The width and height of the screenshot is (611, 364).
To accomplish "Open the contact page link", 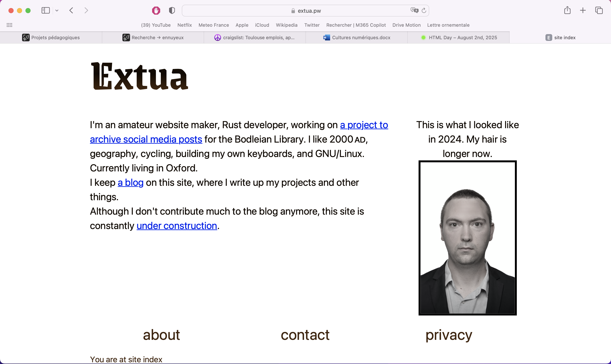I will [305, 335].
